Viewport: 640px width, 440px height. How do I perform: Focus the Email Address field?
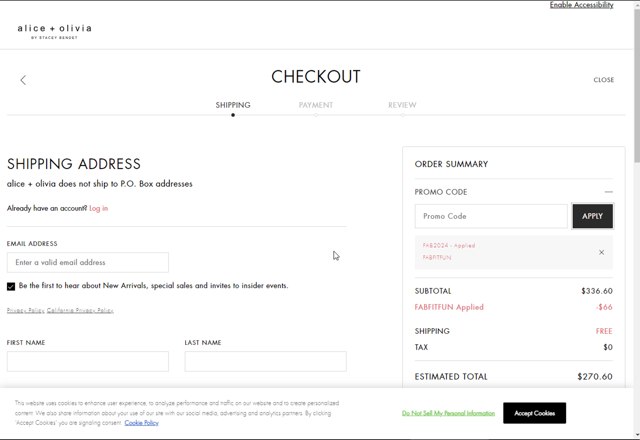[x=88, y=262]
